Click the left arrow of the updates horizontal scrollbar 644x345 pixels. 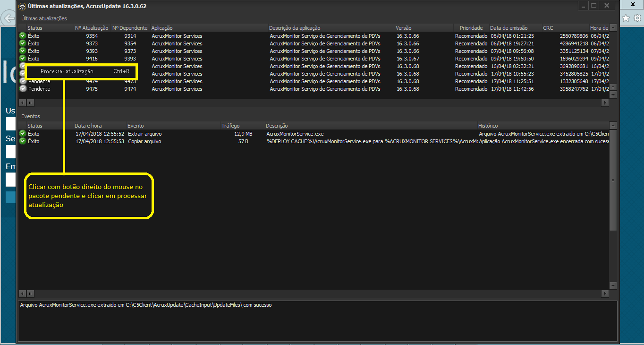click(22, 103)
